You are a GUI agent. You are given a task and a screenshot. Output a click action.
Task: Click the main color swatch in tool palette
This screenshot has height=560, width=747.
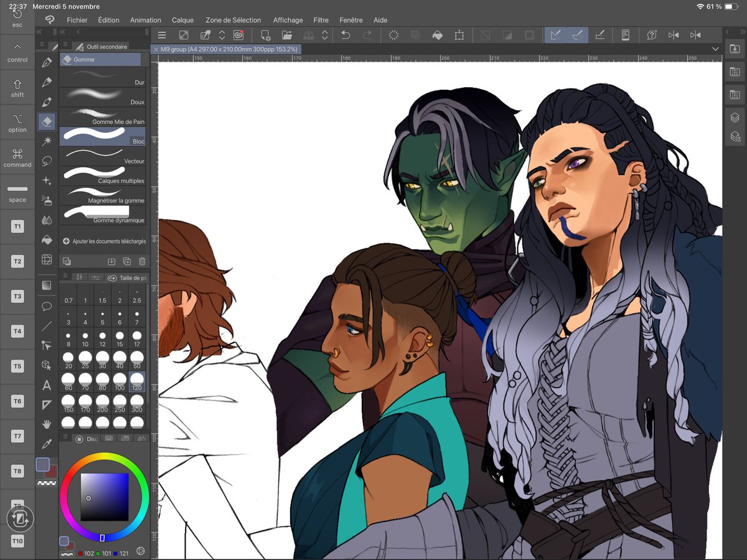click(x=43, y=465)
